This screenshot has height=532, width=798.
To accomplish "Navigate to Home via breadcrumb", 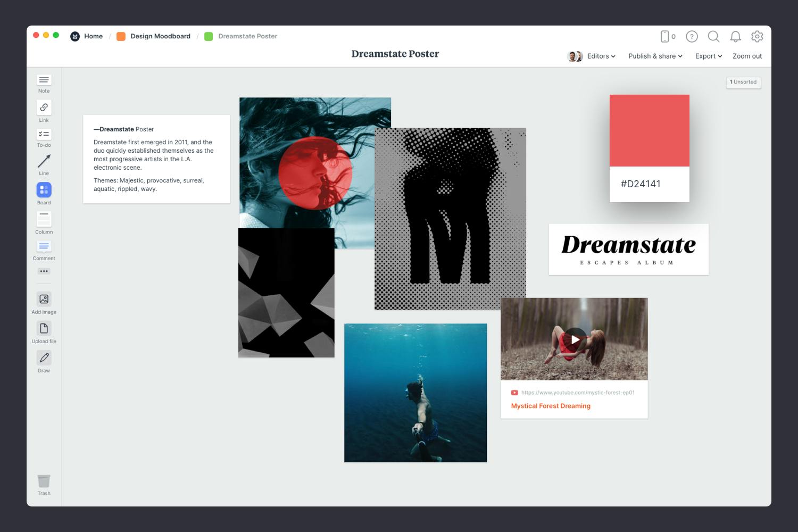I will point(94,36).
